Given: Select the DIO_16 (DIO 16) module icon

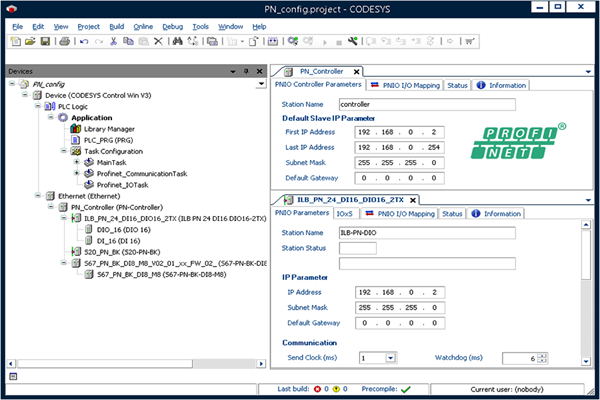Looking at the screenshot, I should pos(89,230).
